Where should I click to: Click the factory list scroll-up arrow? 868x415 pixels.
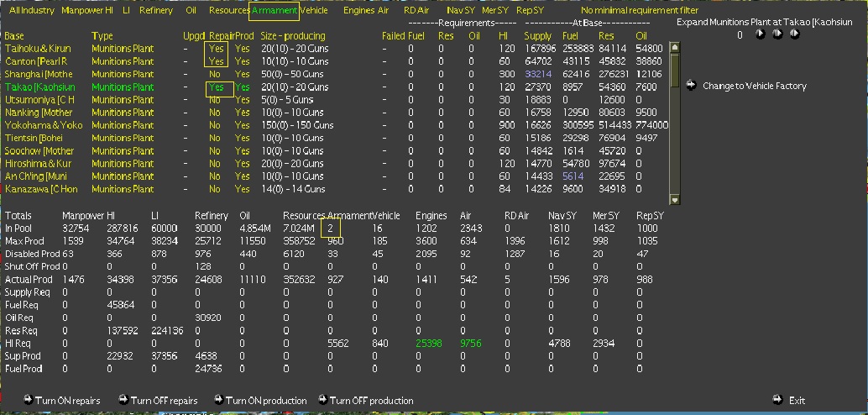674,48
